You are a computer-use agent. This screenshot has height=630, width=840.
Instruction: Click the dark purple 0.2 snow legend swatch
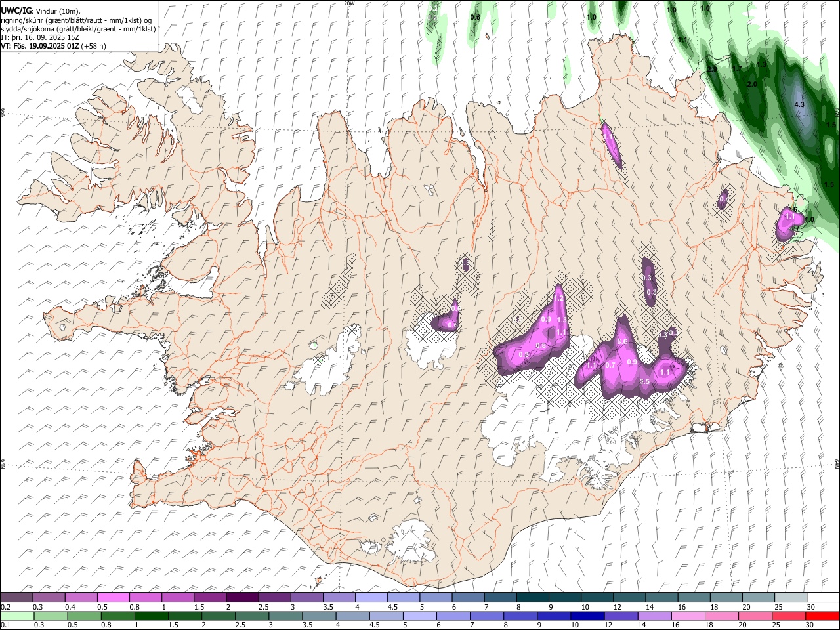pos(16,597)
